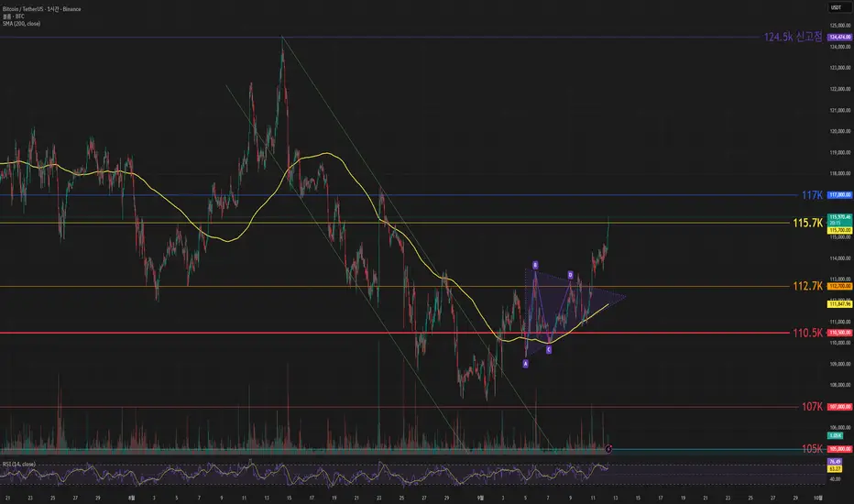Select pattern point marker B
This screenshot has height=504, width=854.
tap(535, 266)
